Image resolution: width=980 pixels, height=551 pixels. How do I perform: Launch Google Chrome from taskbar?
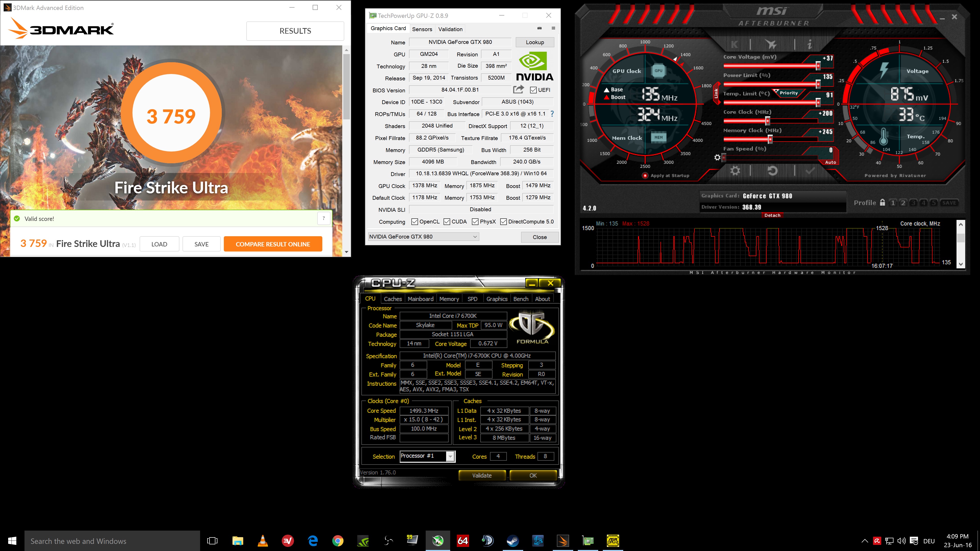click(338, 541)
